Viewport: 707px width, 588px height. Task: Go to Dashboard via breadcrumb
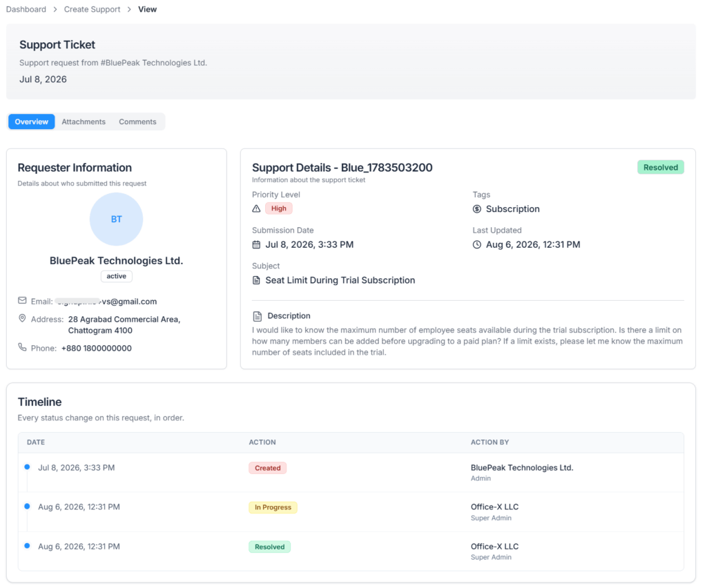(26, 10)
